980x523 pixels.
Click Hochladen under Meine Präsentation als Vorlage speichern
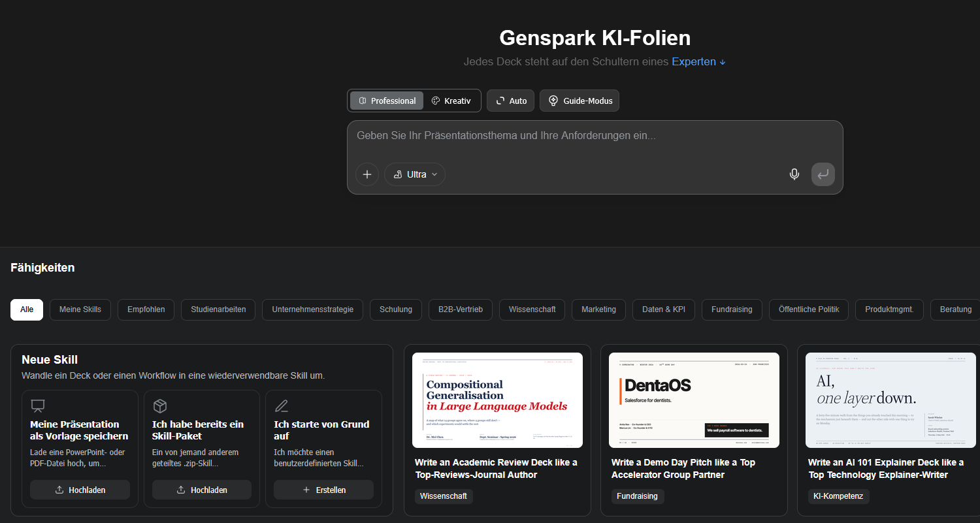(80, 490)
